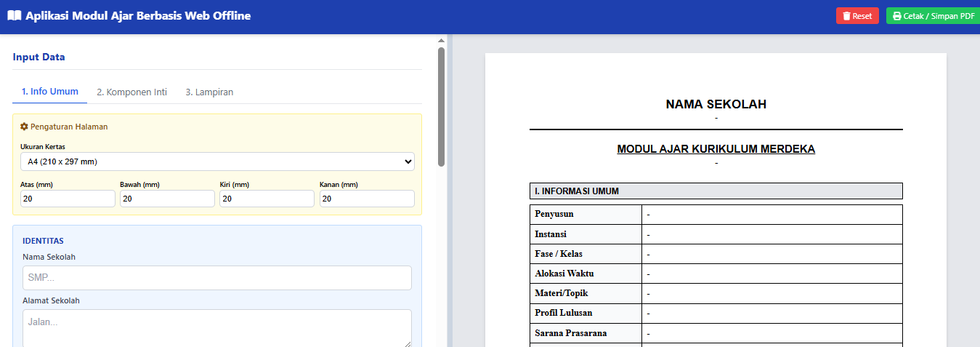Click the Alokasi Waktu row label
Image resolution: width=980 pixels, height=347 pixels.
[x=564, y=274]
